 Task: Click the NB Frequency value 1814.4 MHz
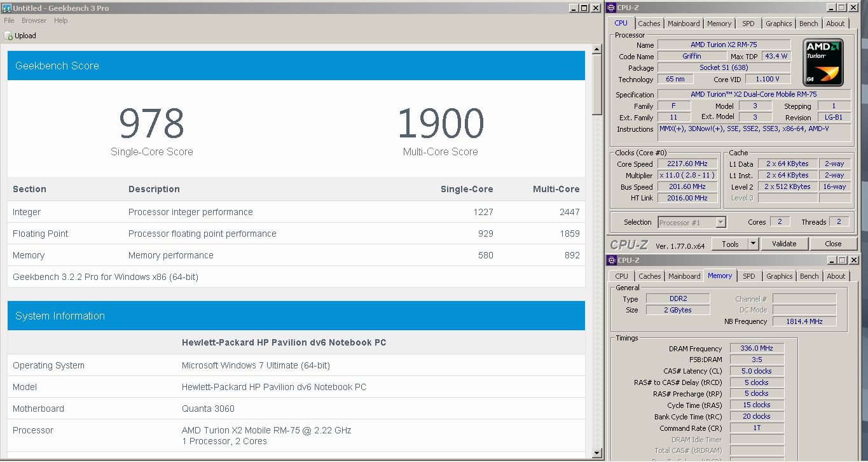pyautogui.click(x=804, y=321)
